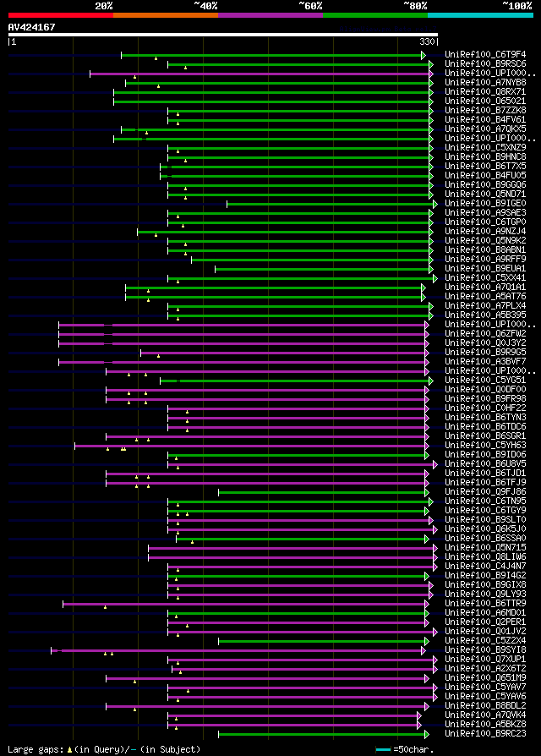Select hit UniRef100_A7QKX5

[x=485, y=129]
